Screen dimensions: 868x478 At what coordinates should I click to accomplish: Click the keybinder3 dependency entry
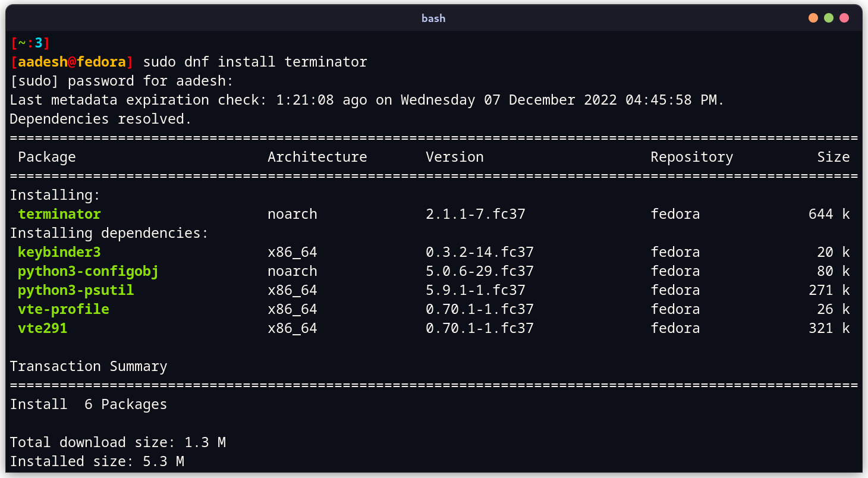point(59,251)
